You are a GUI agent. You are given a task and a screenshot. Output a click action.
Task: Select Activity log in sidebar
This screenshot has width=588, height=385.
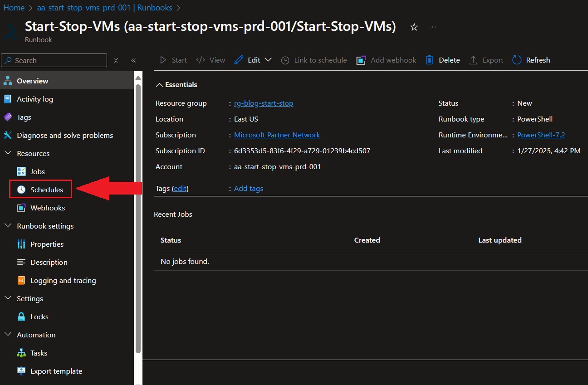(34, 99)
